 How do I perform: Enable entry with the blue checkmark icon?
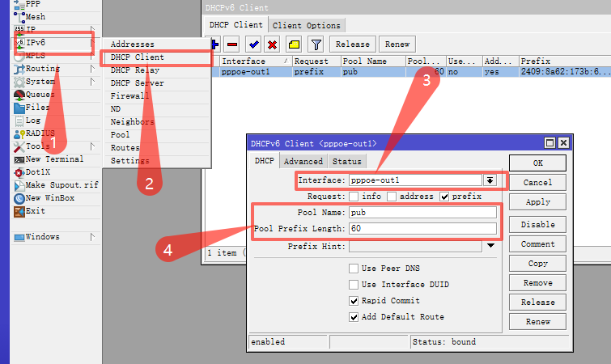(253, 44)
